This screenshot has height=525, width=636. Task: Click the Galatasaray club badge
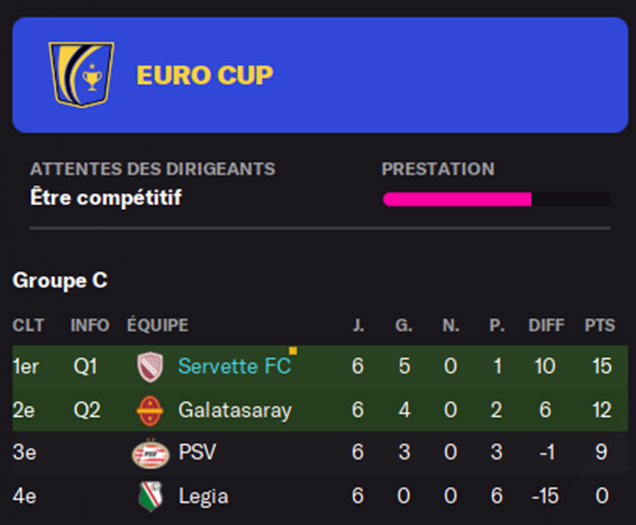150,411
